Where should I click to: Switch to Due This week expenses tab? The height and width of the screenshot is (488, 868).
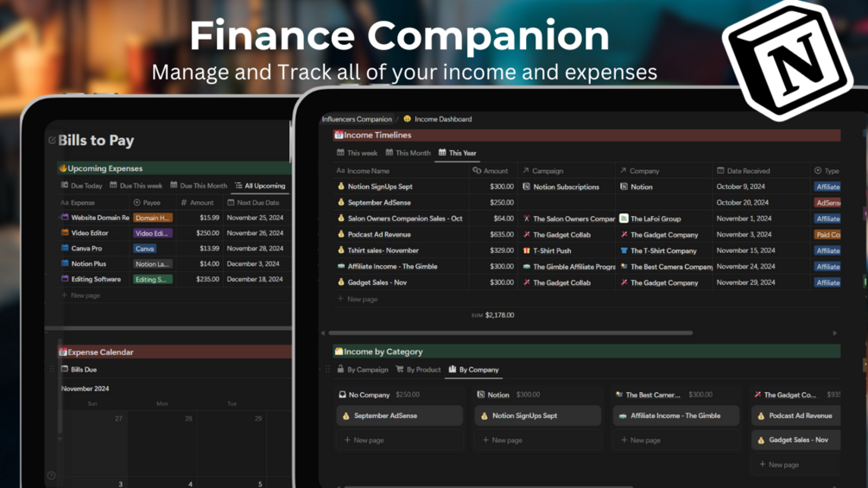click(x=136, y=186)
